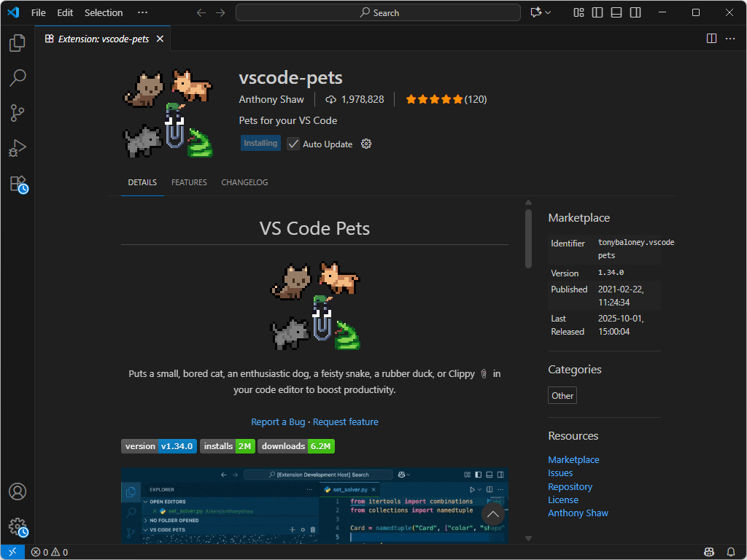Open the Manage gear menu in the activity bar

18,527
